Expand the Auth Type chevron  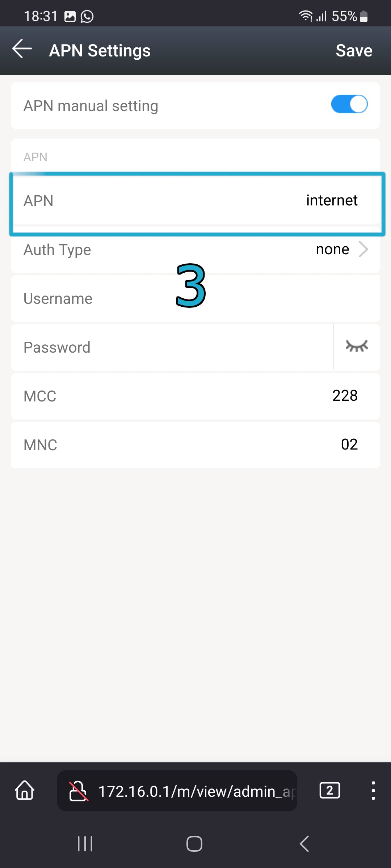click(363, 249)
